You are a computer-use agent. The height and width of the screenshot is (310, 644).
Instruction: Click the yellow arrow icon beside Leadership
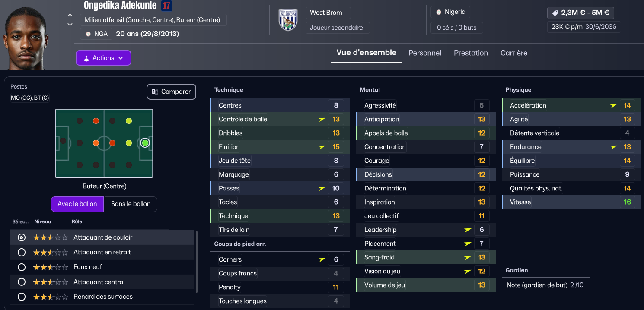point(467,230)
